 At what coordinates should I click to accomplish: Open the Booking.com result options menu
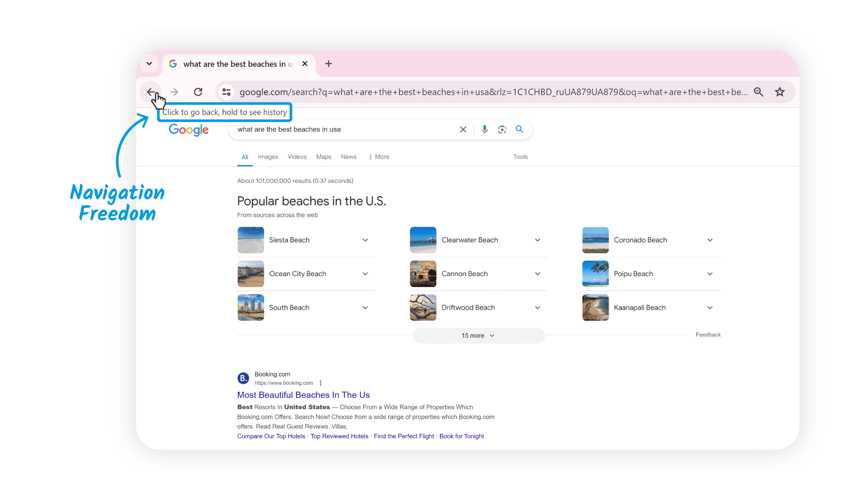pos(320,382)
